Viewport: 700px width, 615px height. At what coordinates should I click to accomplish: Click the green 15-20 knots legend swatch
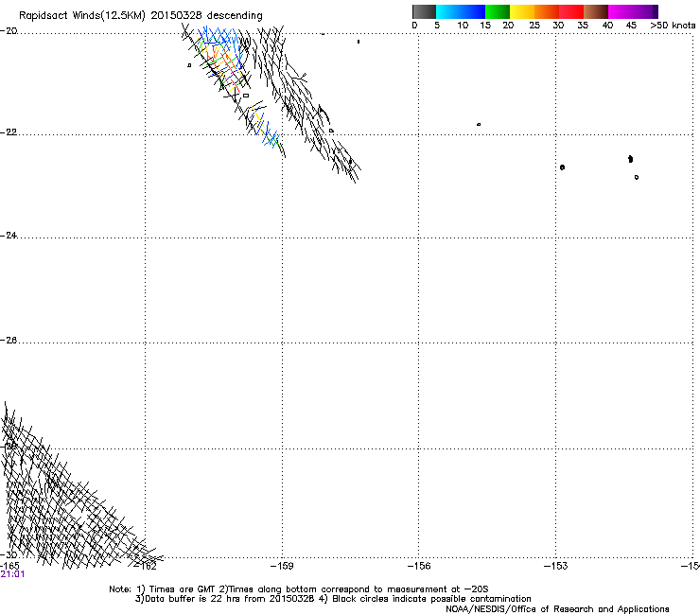[x=498, y=11]
